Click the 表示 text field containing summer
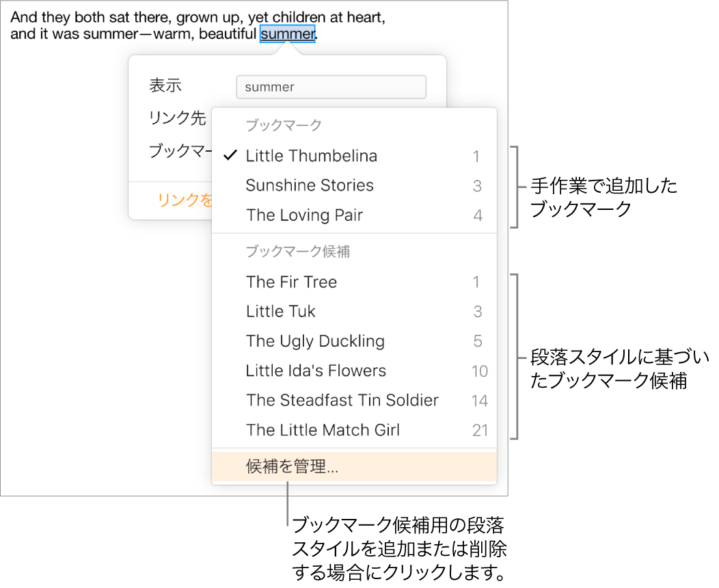The image size is (719, 588). [x=331, y=87]
